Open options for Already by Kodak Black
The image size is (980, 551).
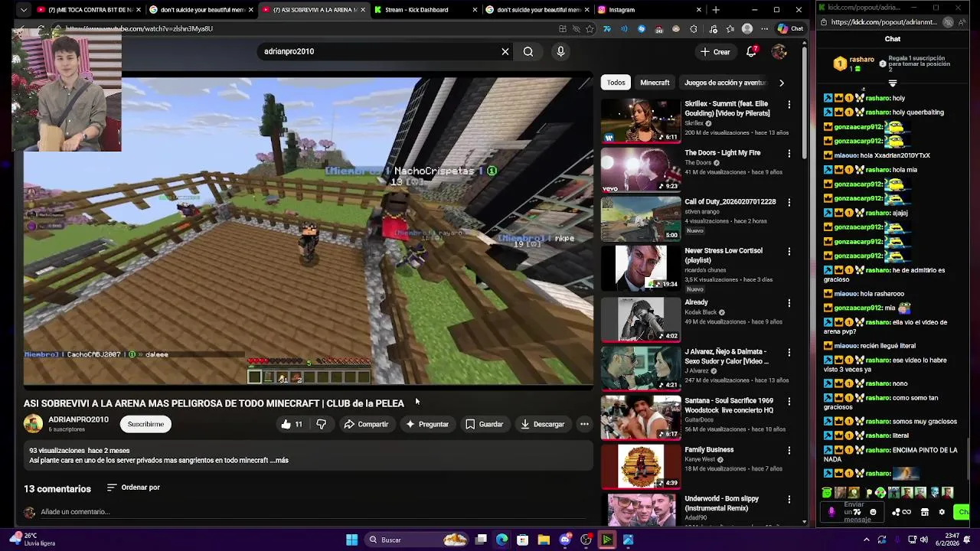tap(789, 304)
